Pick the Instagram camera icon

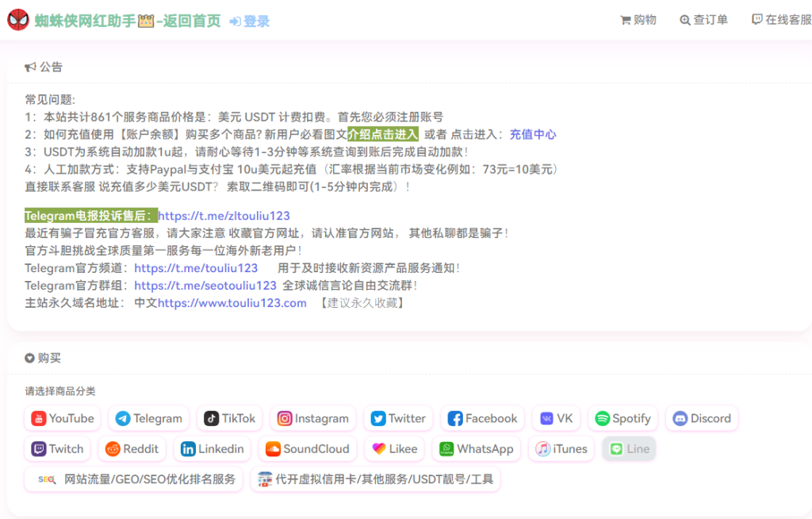tap(285, 418)
